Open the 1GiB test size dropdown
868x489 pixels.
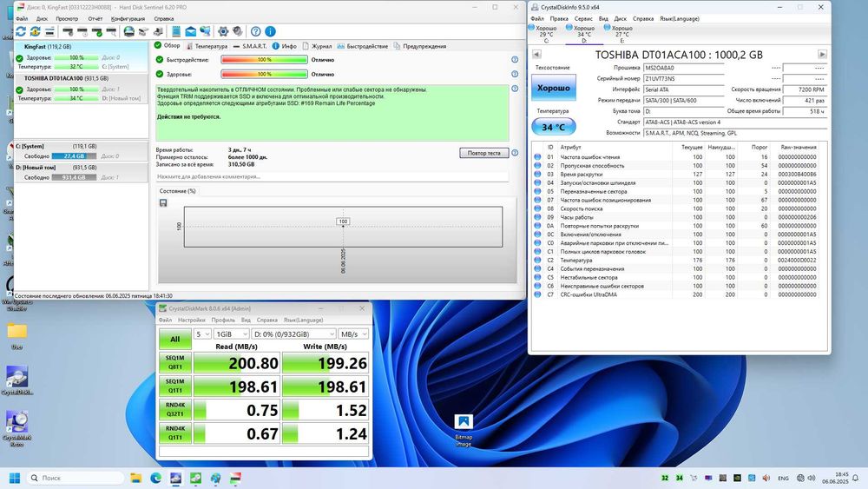coord(231,334)
